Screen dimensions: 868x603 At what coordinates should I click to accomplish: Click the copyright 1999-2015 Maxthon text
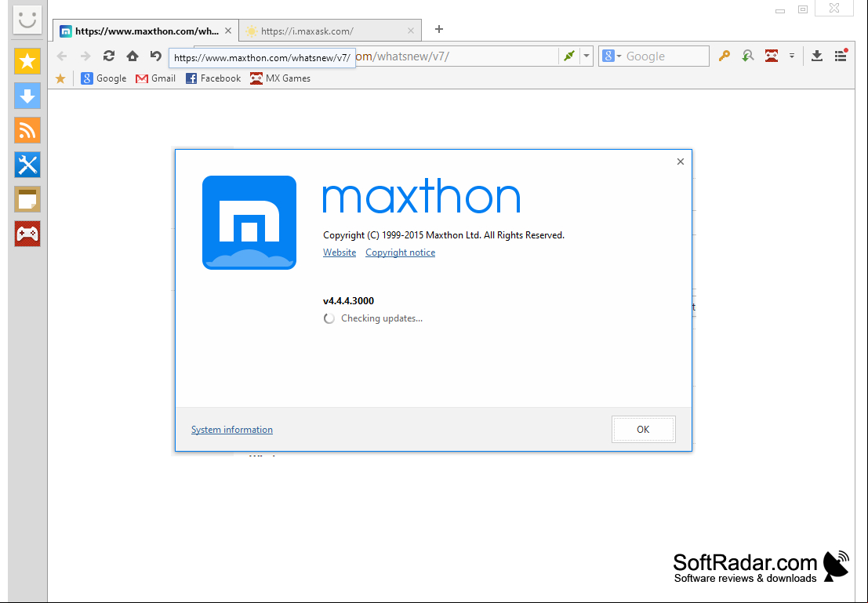point(444,235)
